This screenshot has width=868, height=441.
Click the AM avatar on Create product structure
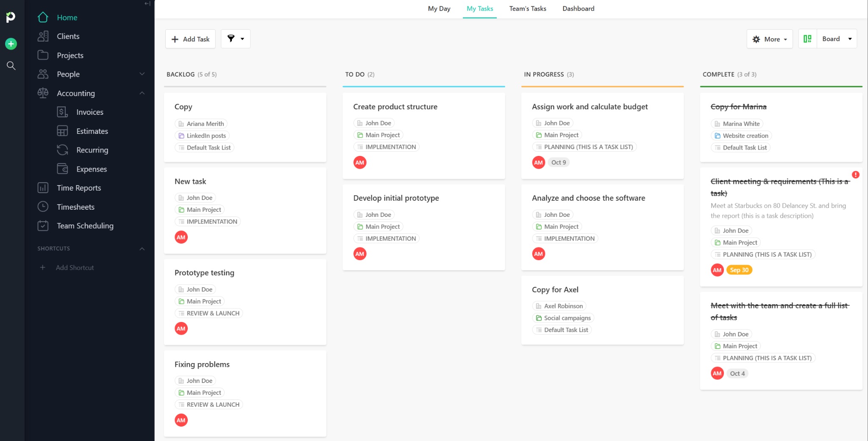(360, 163)
